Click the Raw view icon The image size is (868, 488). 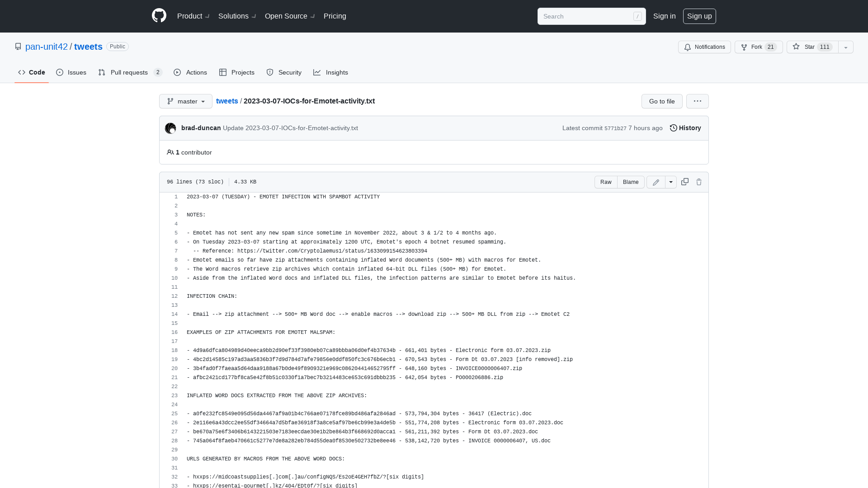(x=606, y=182)
